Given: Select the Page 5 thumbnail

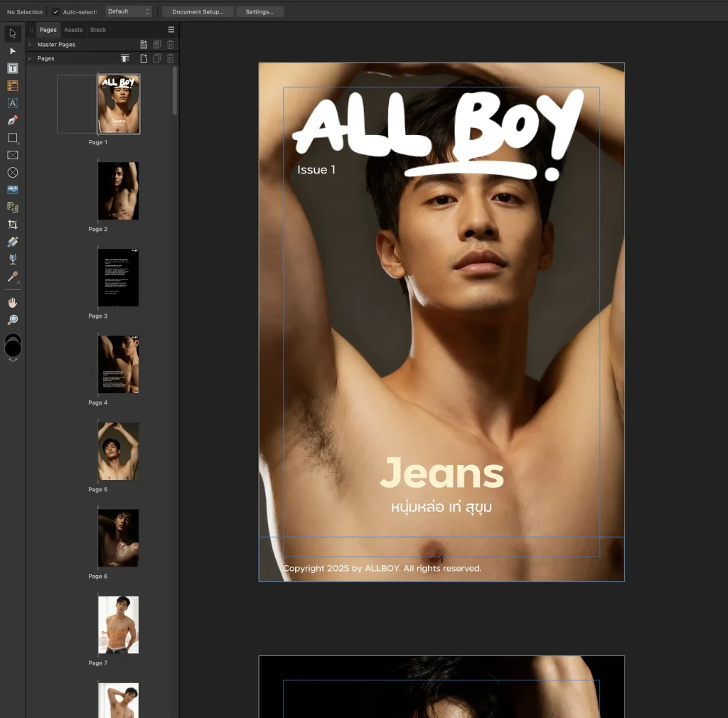Looking at the screenshot, I should pos(118,451).
